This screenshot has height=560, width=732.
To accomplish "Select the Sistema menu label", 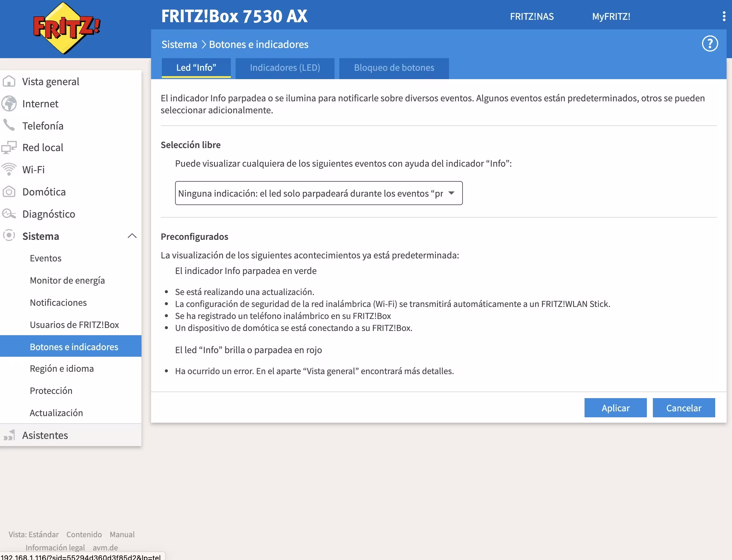I will coord(41,236).
